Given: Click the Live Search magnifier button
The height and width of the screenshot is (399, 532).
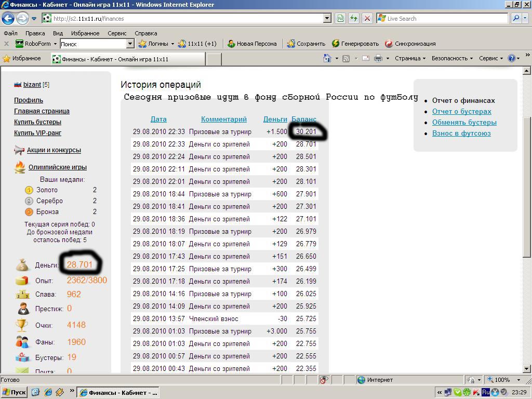Looking at the screenshot, I should pos(515,18).
